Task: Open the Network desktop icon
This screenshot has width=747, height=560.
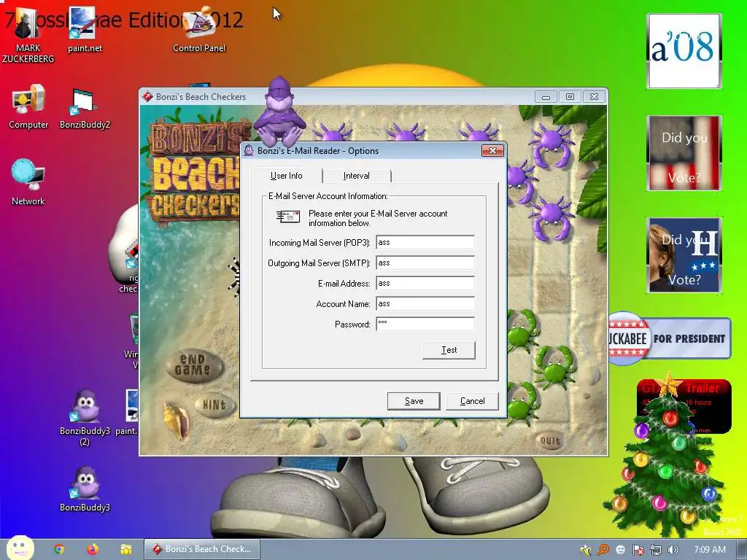Action: [28, 182]
